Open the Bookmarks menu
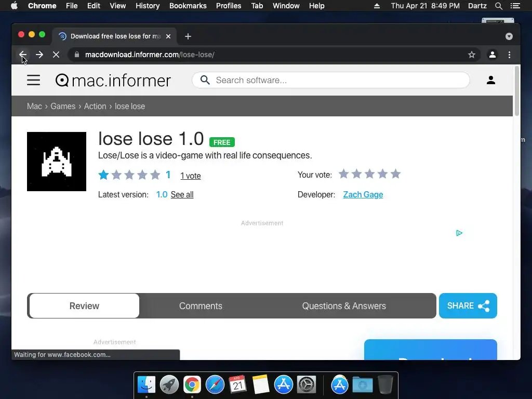 pyautogui.click(x=188, y=6)
